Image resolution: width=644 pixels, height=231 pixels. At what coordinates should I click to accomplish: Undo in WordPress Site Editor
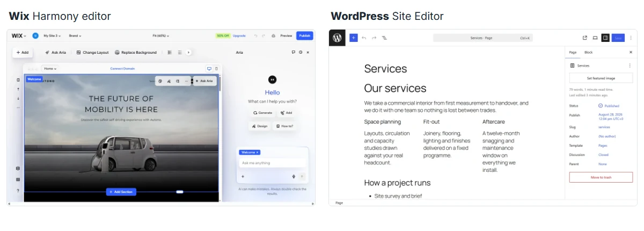point(364,38)
